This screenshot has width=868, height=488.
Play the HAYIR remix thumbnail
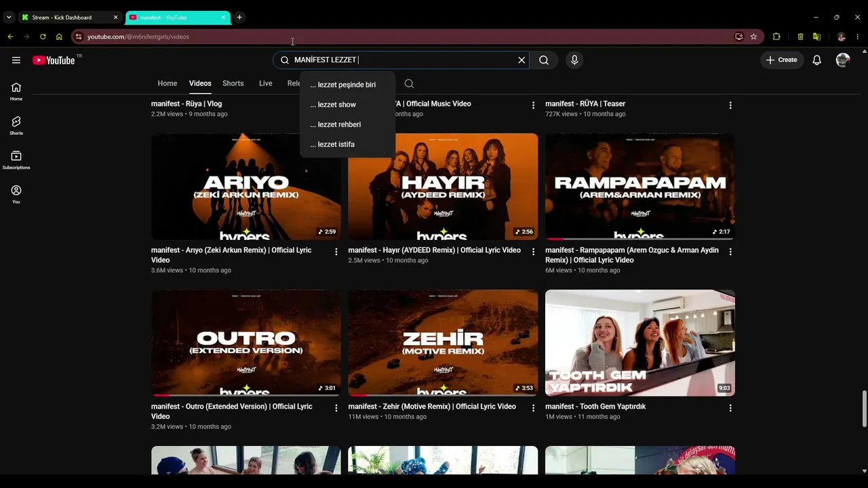tap(443, 186)
